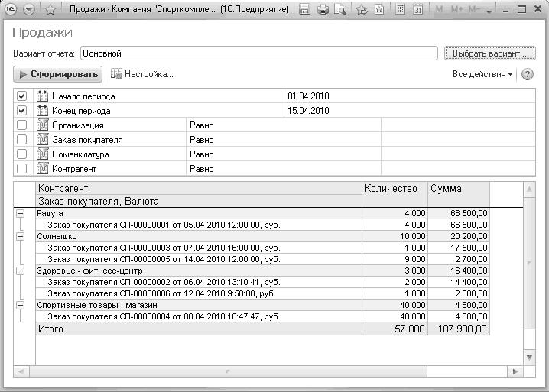This screenshot has width=549, height=392.
Task: Click the Номенклатура filter funnel icon
Action: click(42, 154)
